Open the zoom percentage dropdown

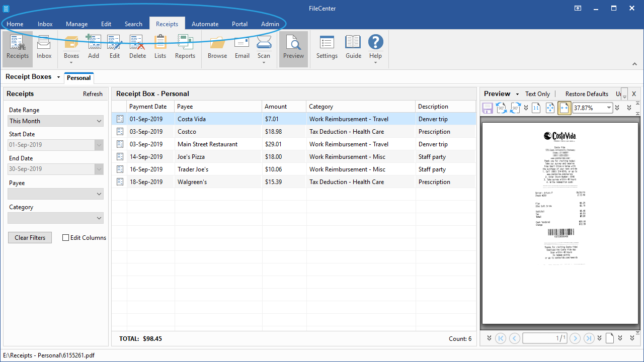[609, 108]
